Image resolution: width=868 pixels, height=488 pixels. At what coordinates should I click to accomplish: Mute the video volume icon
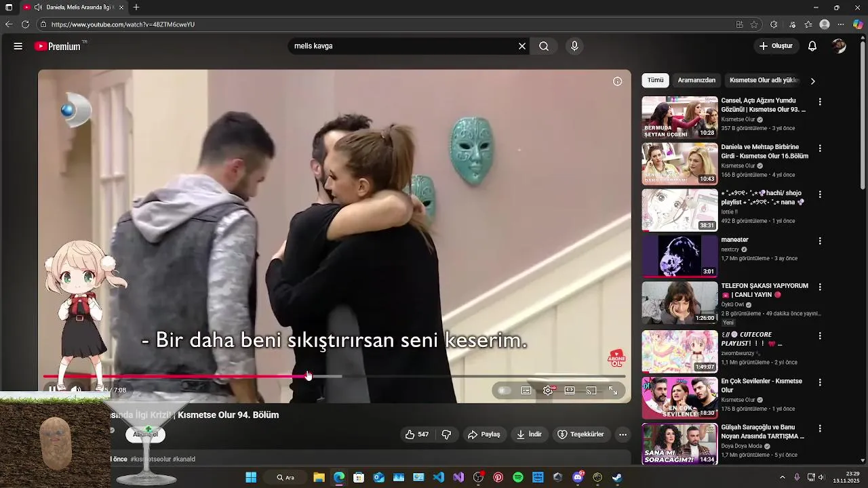click(76, 390)
